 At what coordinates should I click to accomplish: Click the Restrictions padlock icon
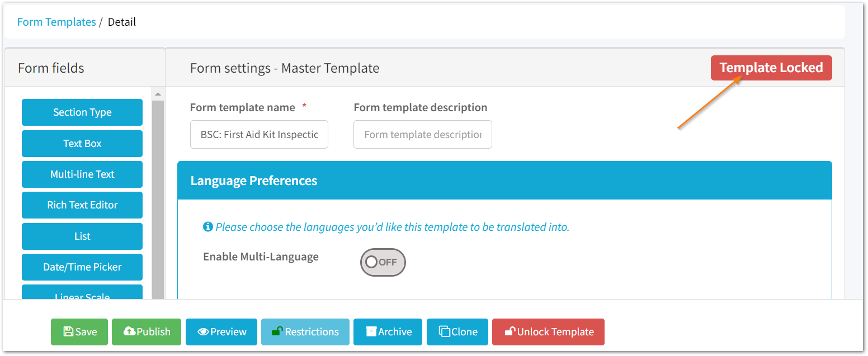(276, 331)
